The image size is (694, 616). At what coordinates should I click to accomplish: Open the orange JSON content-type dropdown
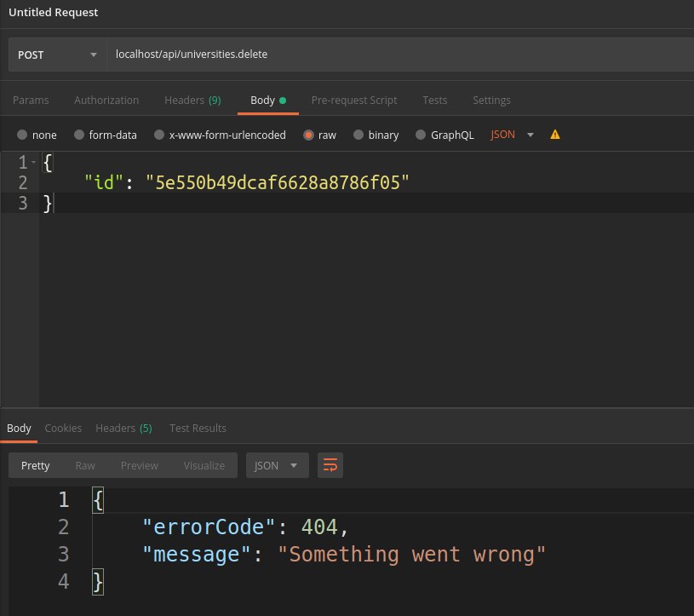[513, 135]
